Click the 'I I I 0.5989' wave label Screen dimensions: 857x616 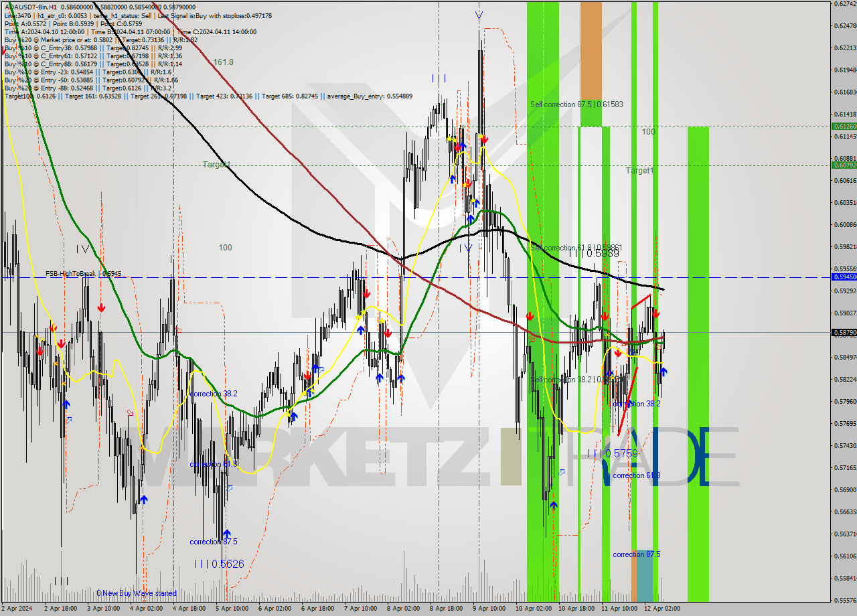595,253
